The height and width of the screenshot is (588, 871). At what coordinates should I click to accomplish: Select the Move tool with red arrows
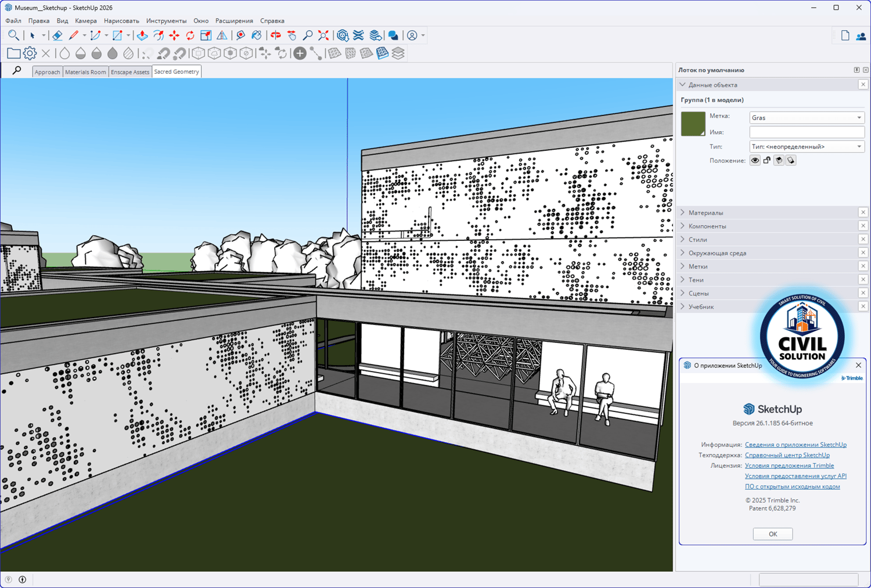(174, 35)
